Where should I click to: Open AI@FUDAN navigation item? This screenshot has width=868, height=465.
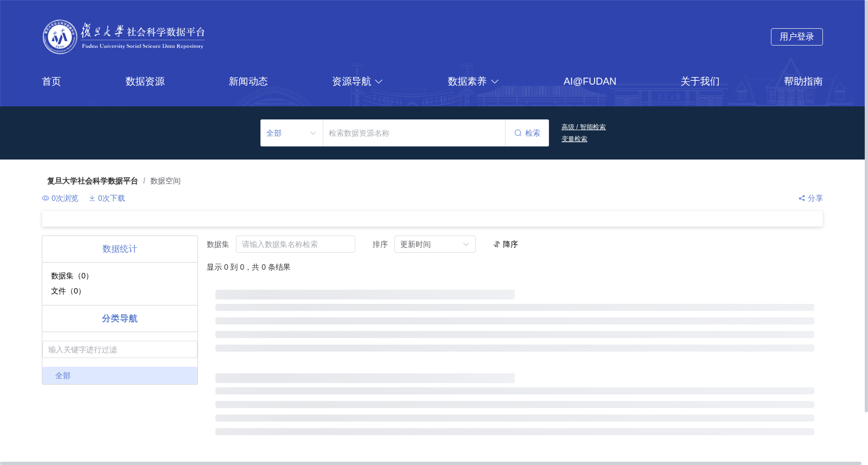pos(590,81)
